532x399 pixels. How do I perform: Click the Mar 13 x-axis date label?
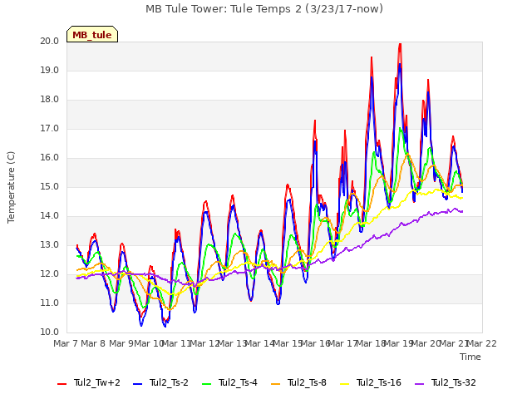[232, 343]
